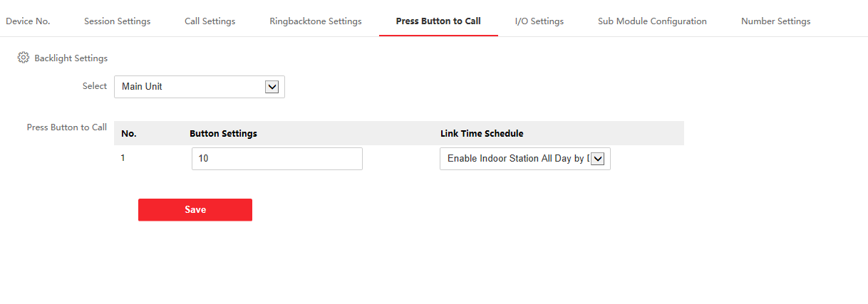Click the Button Settings field containing 10
The image size is (868, 304).
click(x=277, y=159)
